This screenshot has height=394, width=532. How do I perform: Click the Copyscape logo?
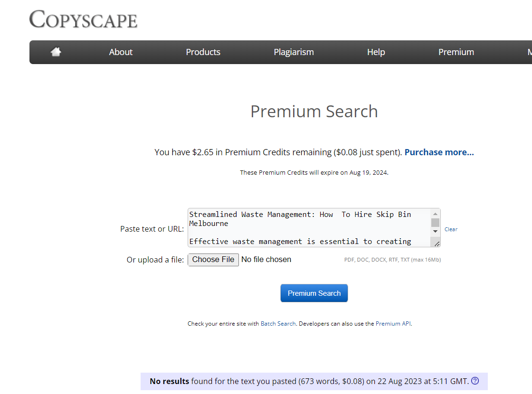point(83,19)
